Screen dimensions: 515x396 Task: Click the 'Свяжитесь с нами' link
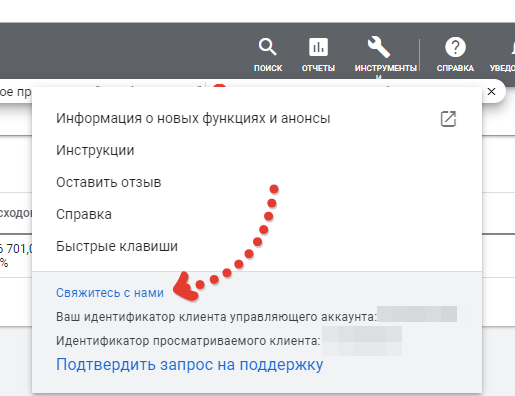coord(110,293)
